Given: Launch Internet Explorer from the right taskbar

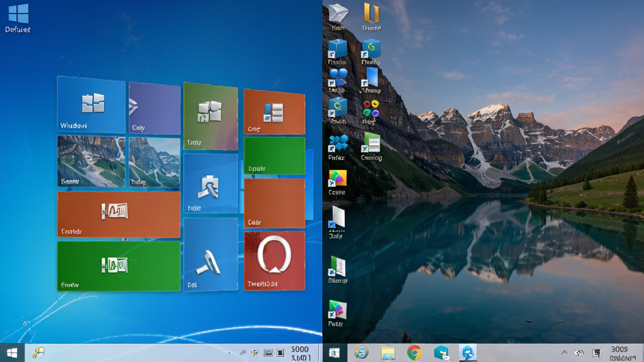Looking at the screenshot, I should click(x=362, y=353).
